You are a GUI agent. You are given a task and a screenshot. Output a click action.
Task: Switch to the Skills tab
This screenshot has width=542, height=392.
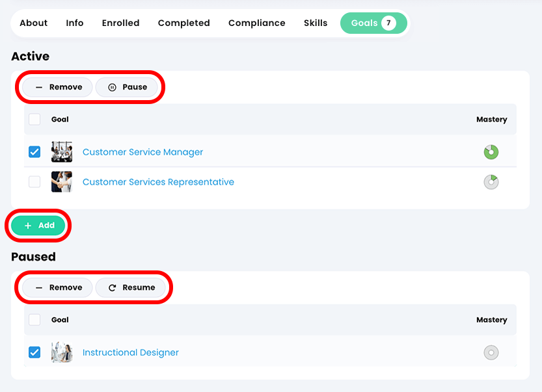coord(316,23)
